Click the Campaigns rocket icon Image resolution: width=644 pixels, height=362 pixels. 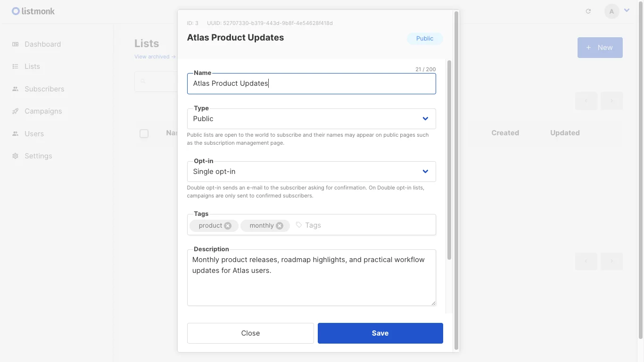(x=16, y=111)
